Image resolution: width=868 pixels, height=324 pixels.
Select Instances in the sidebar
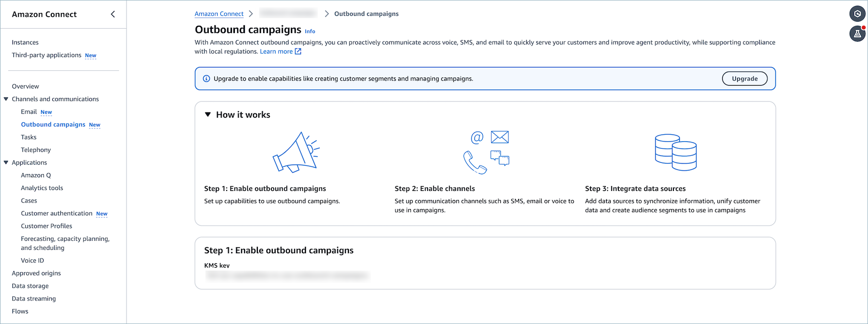[25, 42]
